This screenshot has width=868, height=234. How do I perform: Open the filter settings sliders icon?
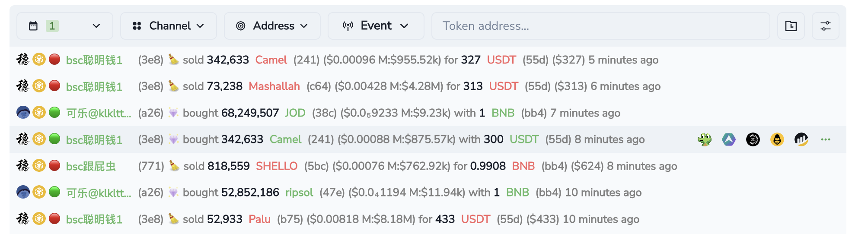point(825,26)
